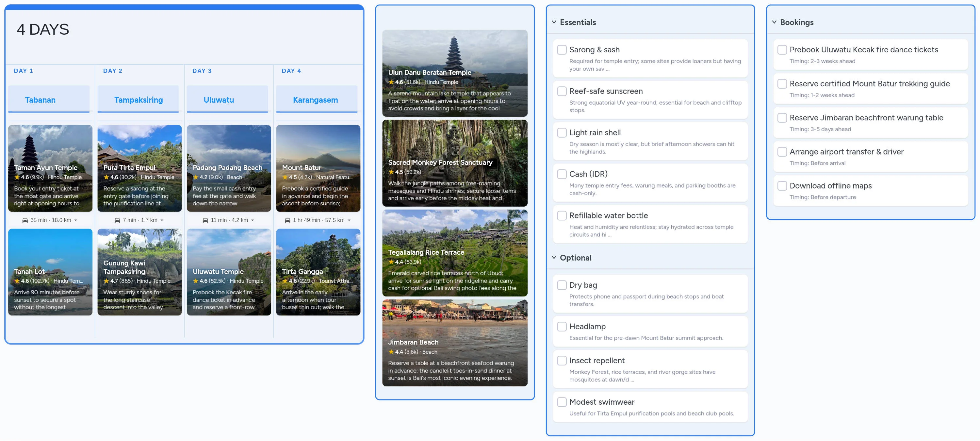Screen dimensions: 980x441
Task: Click the car icon beside 7 min travel time
Action: point(117,220)
